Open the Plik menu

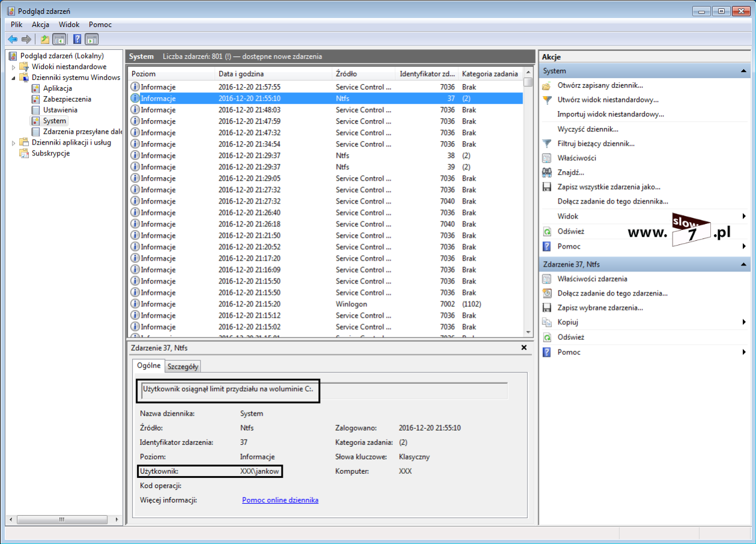[x=17, y=25]
